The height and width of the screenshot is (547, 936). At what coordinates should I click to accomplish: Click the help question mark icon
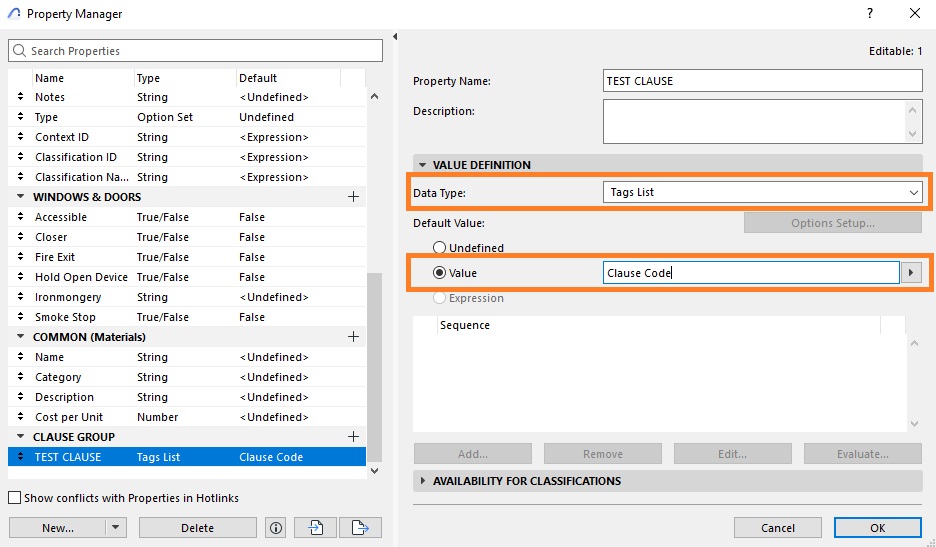[870, 13]
